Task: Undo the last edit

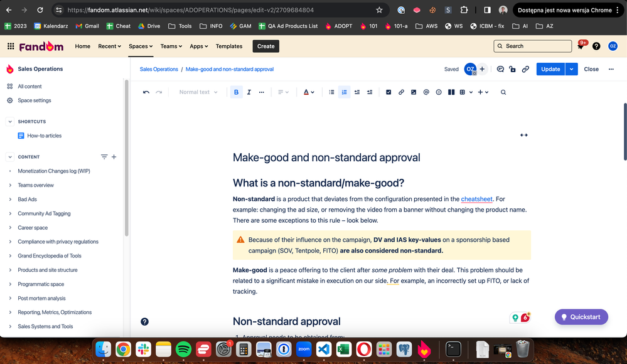Action: (x=146, y=92)
